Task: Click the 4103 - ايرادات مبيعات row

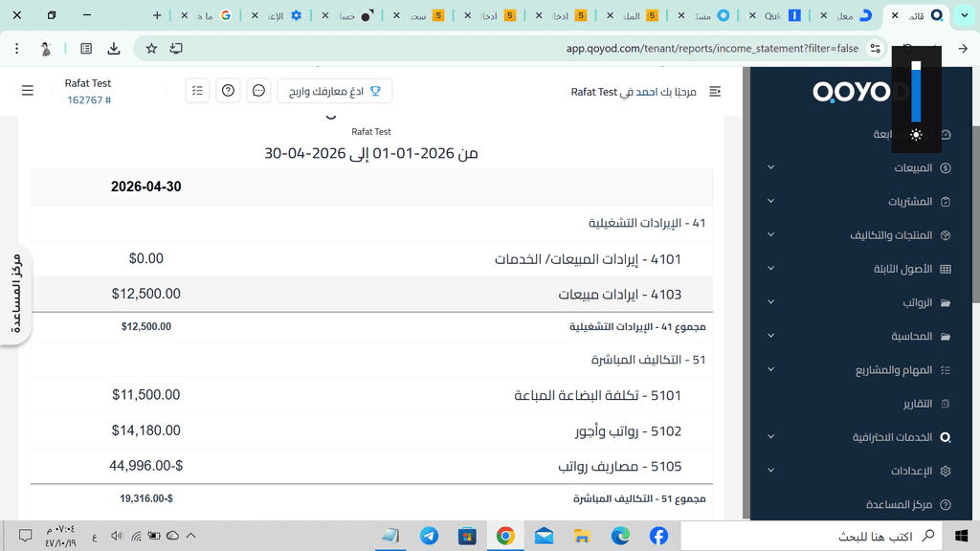Action: [x=371, y=295]
